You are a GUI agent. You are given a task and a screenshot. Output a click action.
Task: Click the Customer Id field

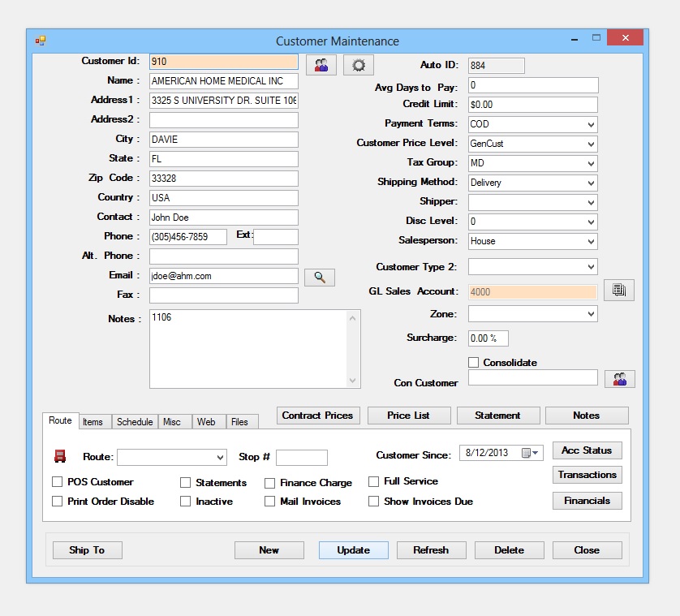pos(224,62)
